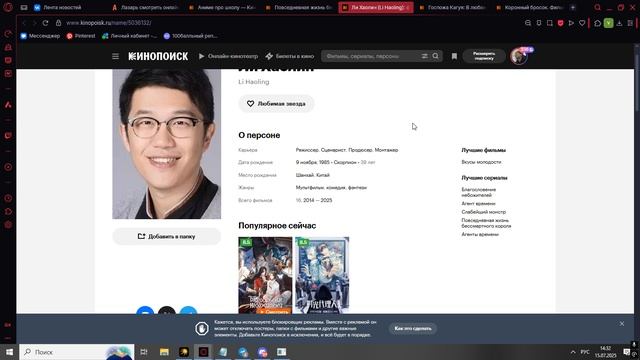This screenshot has height=360, width=640.
Task: View site security lock info
Action: 58,23
